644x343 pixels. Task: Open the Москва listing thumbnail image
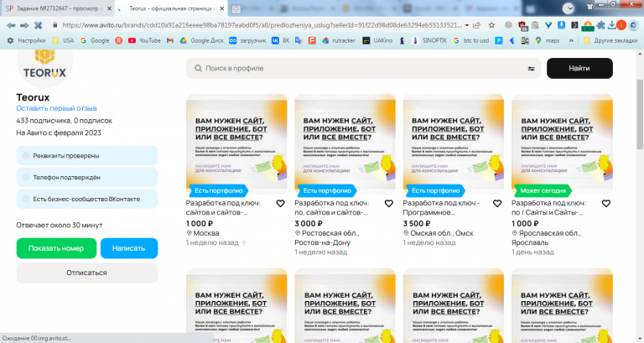(236, 144)
